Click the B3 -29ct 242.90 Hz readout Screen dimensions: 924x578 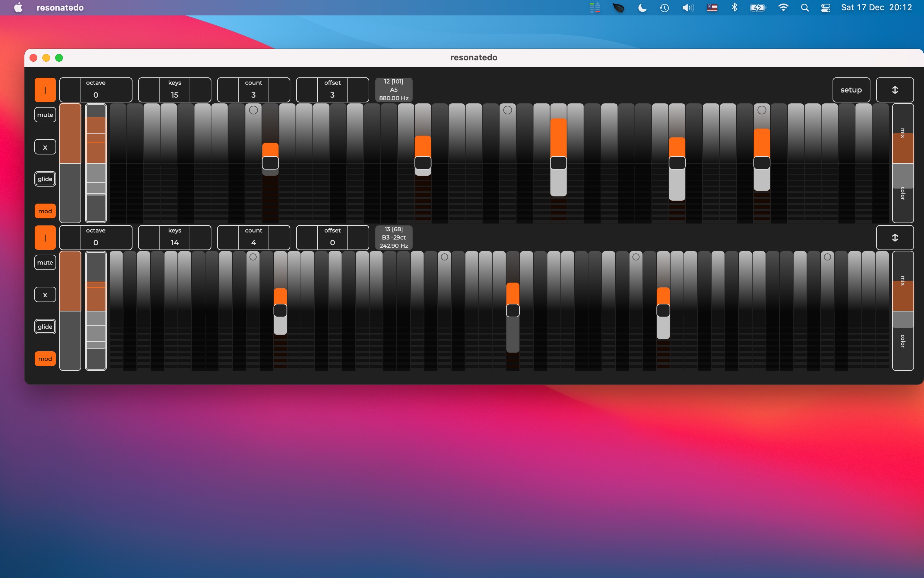[x=394, y=238]
